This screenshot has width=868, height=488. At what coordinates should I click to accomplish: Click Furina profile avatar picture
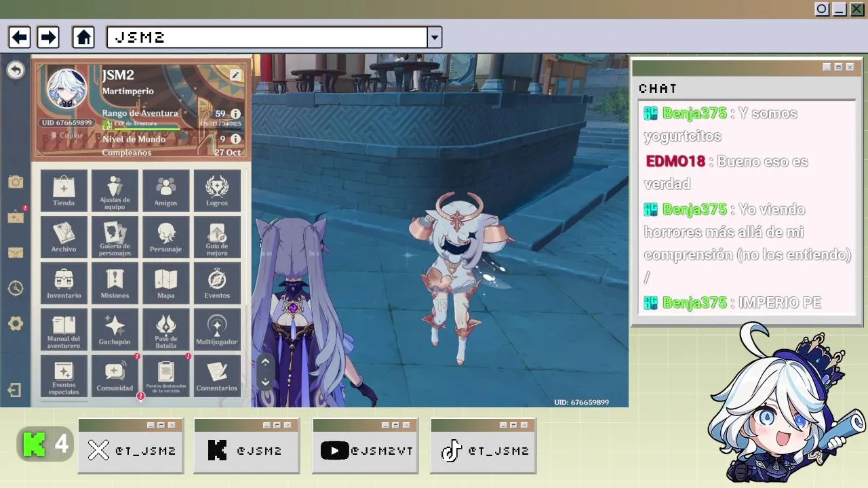(66, 89)
